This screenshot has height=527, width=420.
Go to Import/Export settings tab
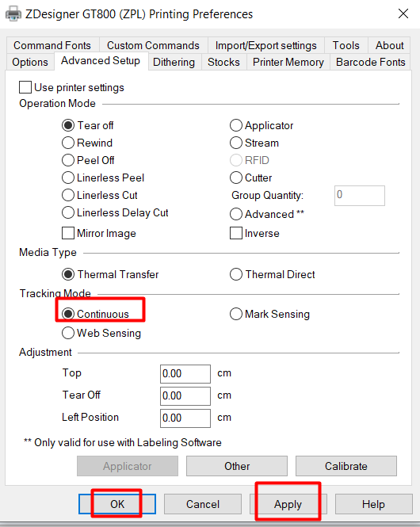pyautogui.click(x=265, y=45)
